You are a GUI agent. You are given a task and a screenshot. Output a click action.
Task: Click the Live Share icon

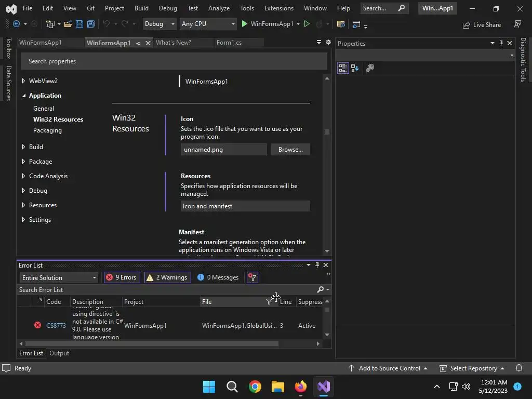467,25
